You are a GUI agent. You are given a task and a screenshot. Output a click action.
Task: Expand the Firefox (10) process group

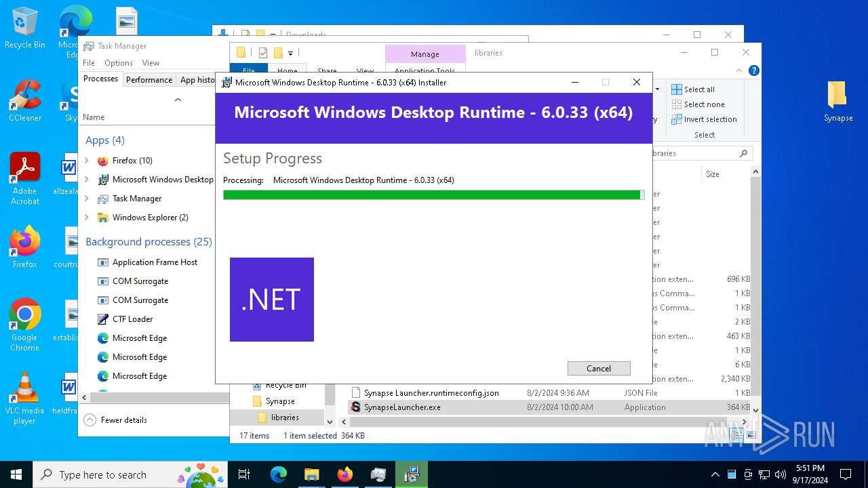87,161
